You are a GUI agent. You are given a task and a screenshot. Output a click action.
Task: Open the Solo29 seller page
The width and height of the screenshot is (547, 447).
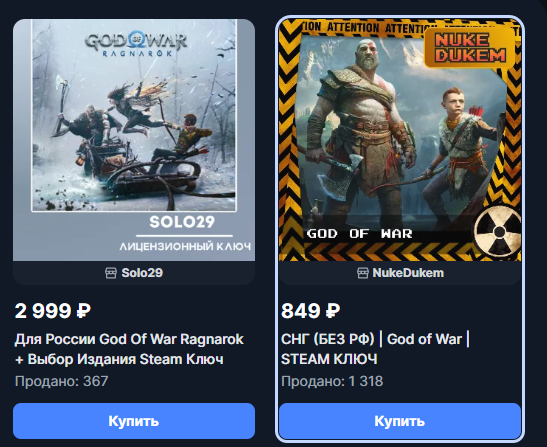coord(142,273)
